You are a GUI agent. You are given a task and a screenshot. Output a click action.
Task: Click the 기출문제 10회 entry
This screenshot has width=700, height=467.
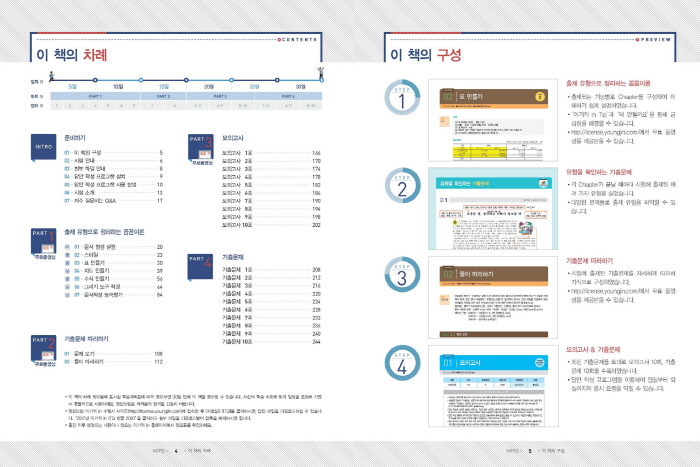point(271,342)
